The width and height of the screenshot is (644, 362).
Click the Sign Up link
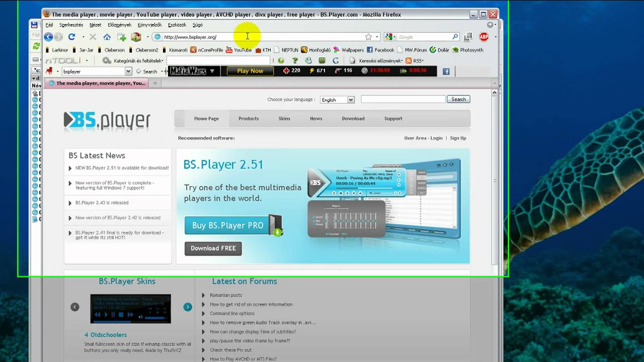click(458, 138)
